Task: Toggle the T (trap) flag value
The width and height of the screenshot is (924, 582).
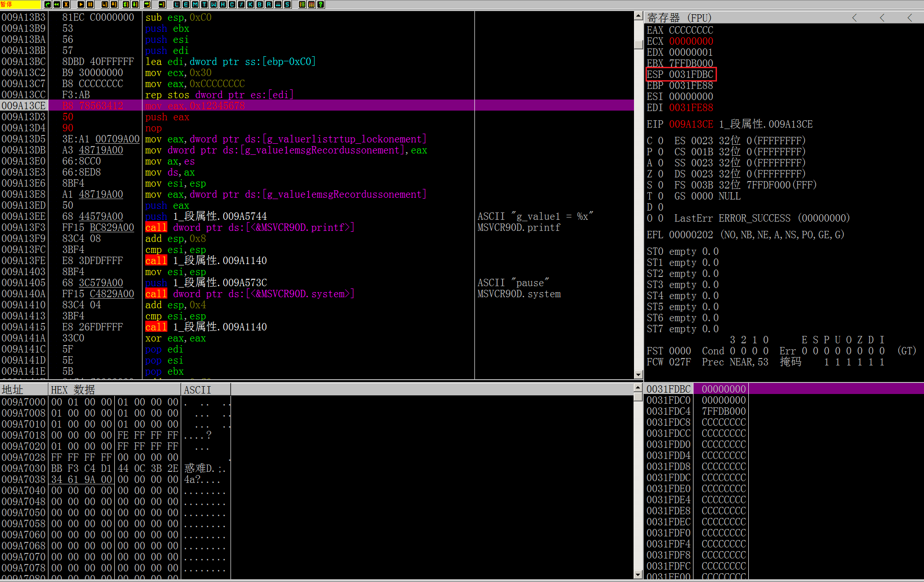Action: tap(661, 196)
